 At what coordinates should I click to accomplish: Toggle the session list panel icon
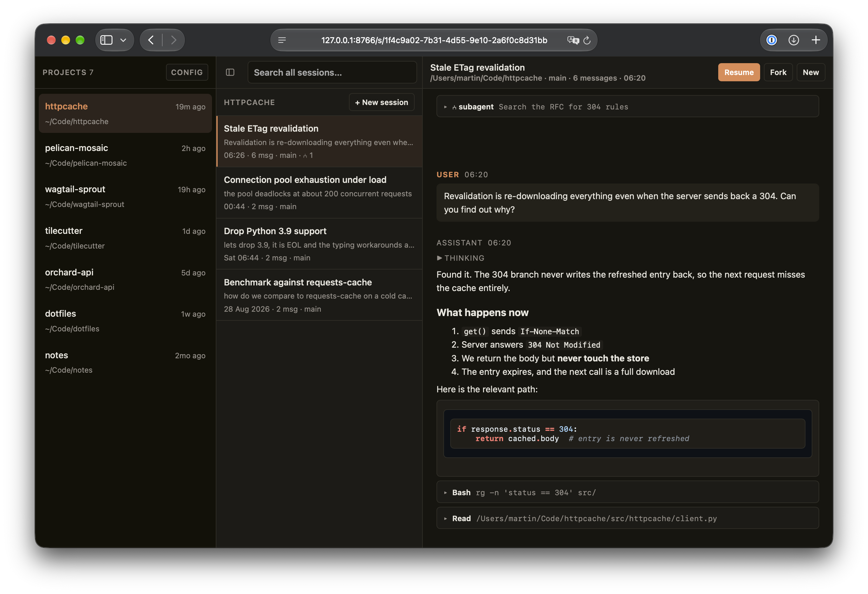[230, 73]
